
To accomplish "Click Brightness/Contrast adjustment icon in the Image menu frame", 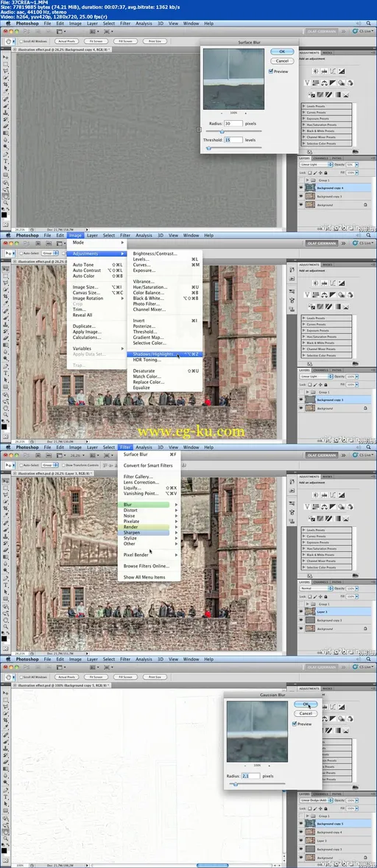I will 316,283.
